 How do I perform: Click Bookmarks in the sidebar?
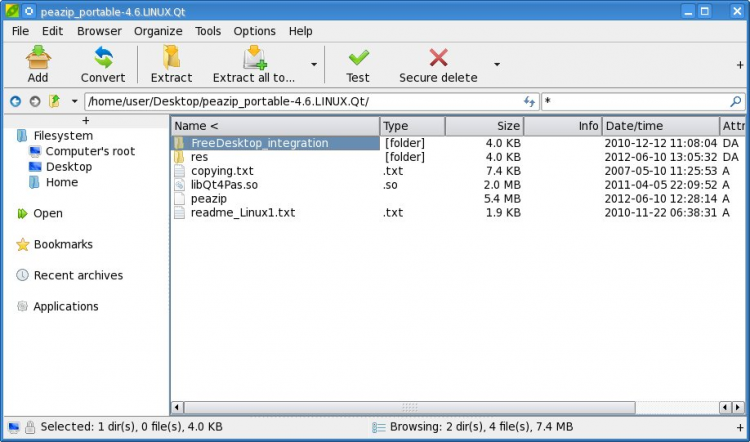pyautogui.click(x=63, y=244)
